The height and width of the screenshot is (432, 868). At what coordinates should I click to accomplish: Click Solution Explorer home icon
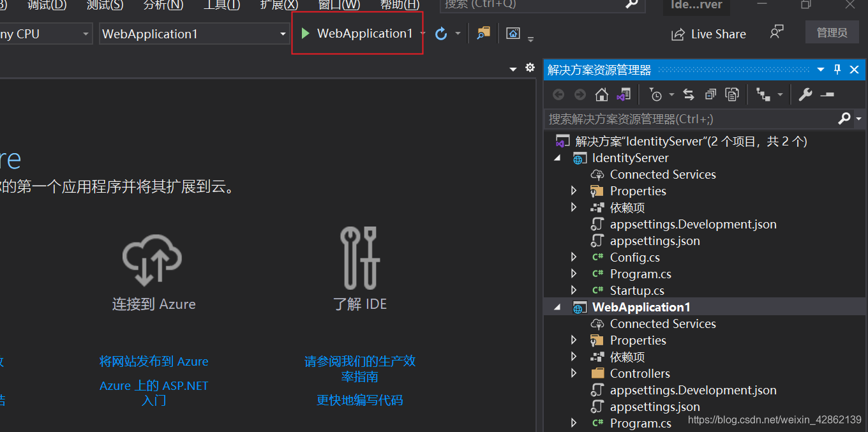click(601, 95)
